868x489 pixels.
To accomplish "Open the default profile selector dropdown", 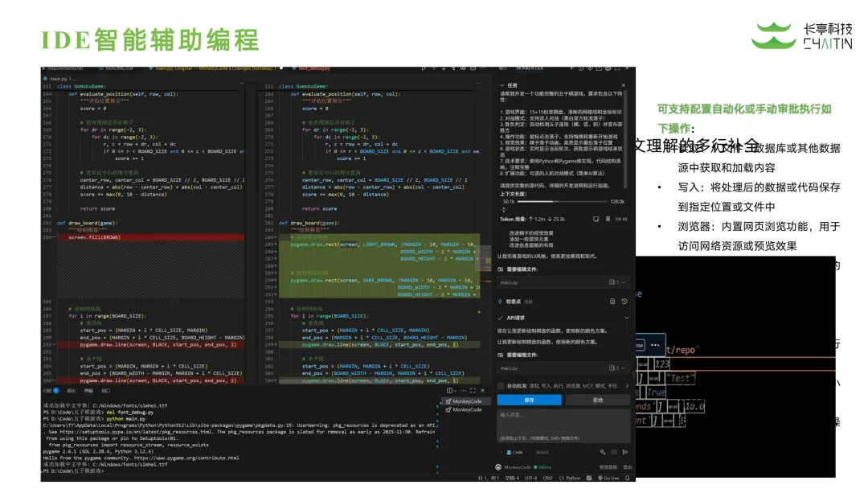I will click(540, 453).
